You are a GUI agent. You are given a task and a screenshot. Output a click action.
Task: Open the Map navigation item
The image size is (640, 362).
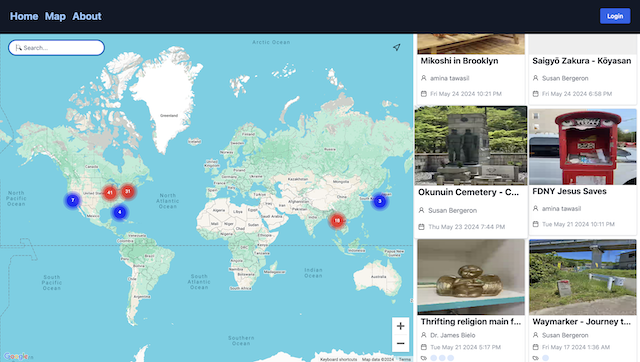tap(55, 16)
